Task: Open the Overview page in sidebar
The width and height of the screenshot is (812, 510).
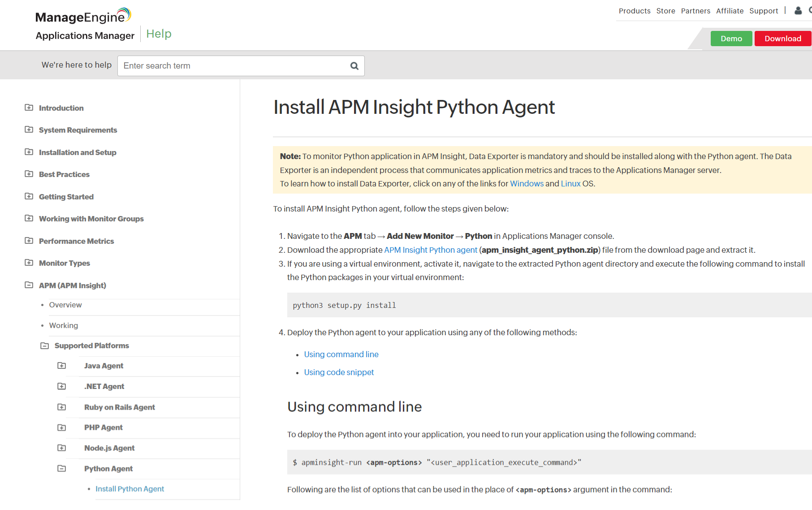Action: click(65, 305)
